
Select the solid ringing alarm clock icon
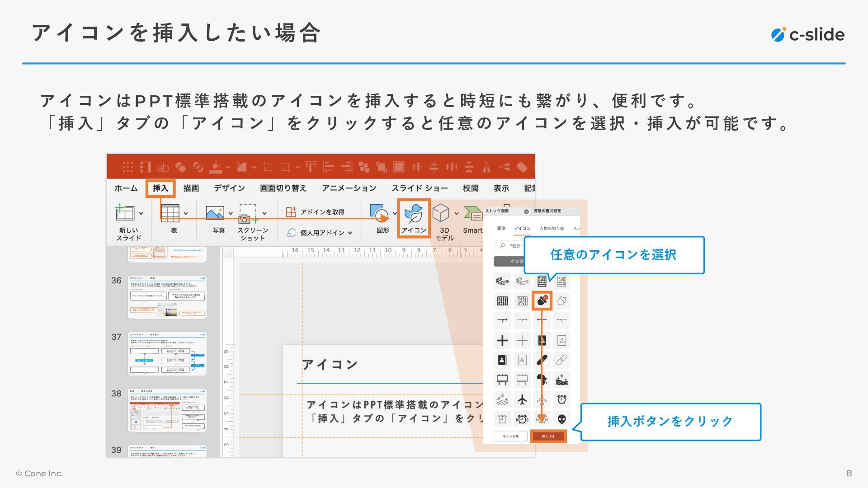(x=522, y=419)
